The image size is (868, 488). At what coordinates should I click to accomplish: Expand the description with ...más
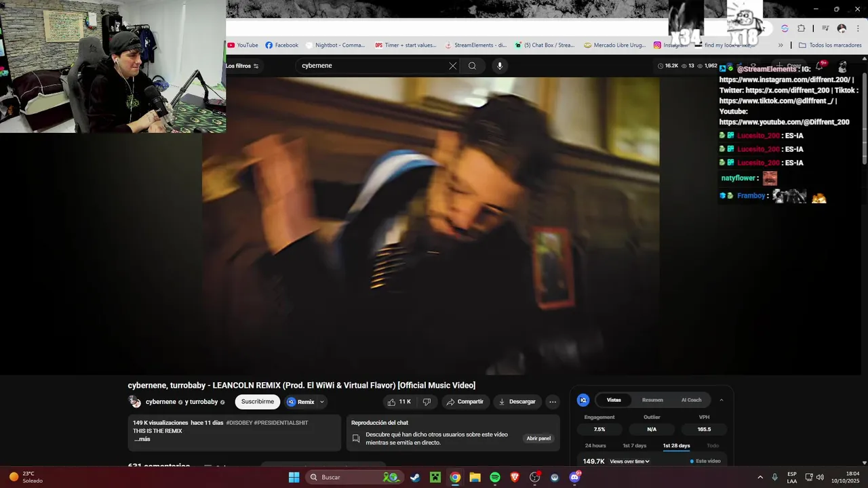(142, 439)
